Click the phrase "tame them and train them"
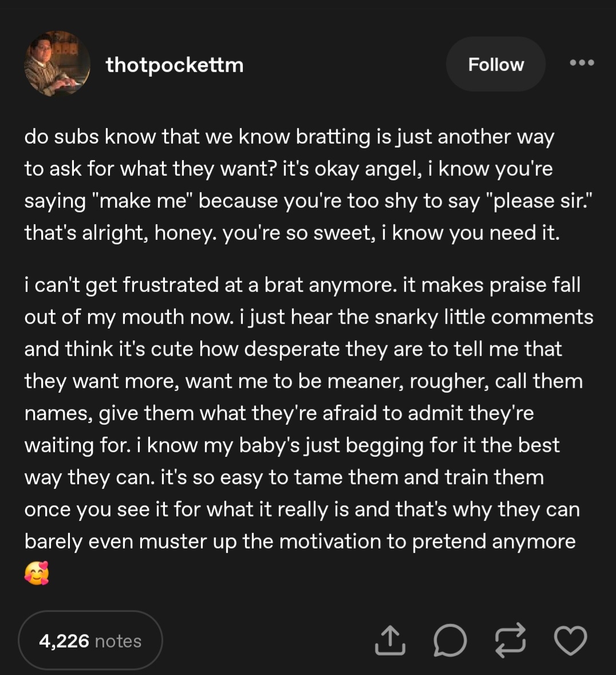Viewport: 616px width, 675px height. pos(418,477)
